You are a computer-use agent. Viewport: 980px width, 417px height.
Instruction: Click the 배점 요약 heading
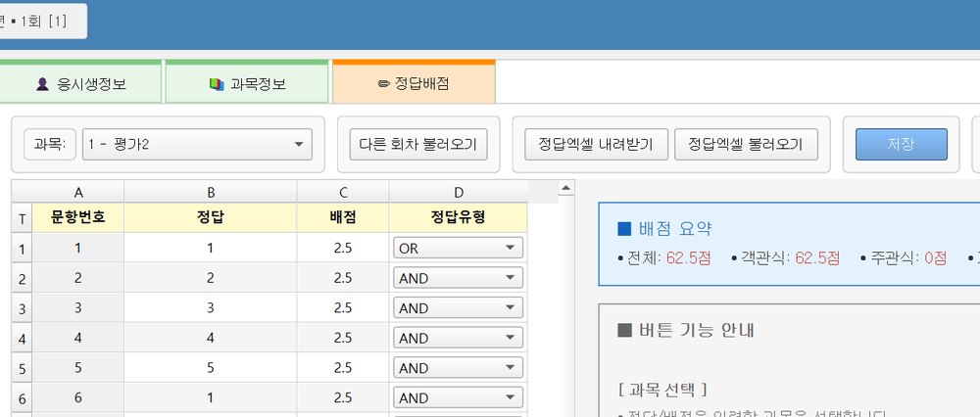664,228
